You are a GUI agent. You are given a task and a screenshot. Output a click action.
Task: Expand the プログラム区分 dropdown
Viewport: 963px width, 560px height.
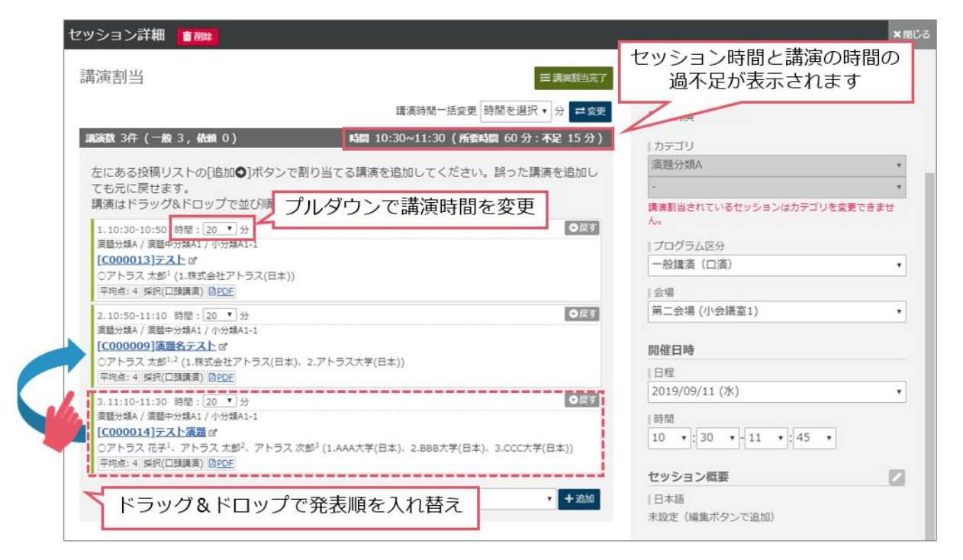point(776,266)
